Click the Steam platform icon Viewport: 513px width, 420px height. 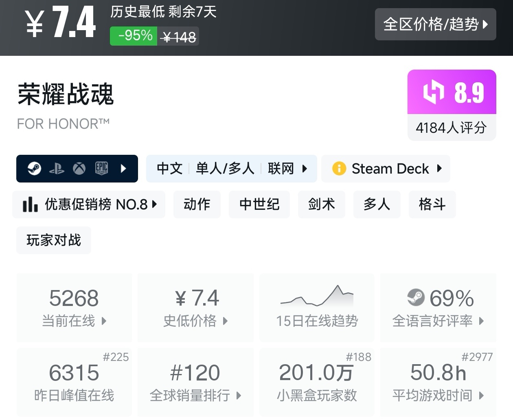click(34, 168)
